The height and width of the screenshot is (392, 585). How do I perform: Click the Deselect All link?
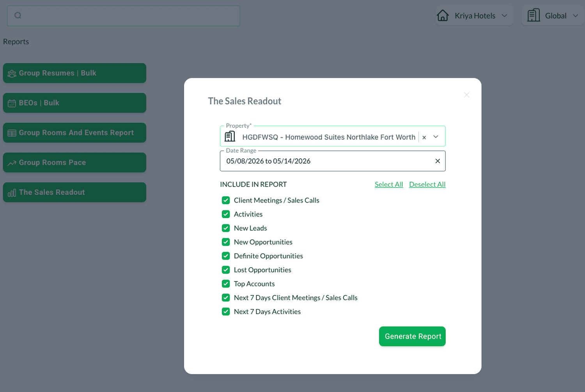[x=427, y=184]
